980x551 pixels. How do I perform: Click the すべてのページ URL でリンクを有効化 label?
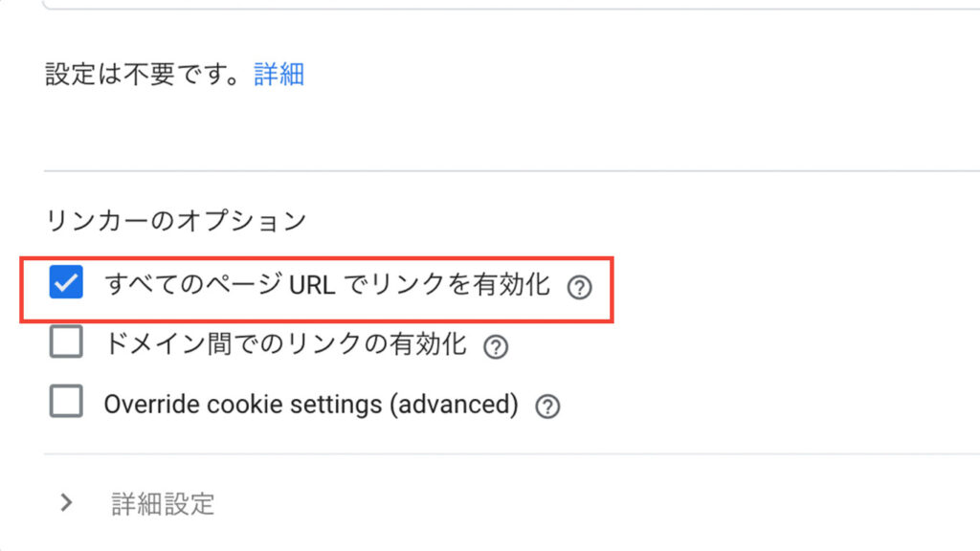[327, 284]
